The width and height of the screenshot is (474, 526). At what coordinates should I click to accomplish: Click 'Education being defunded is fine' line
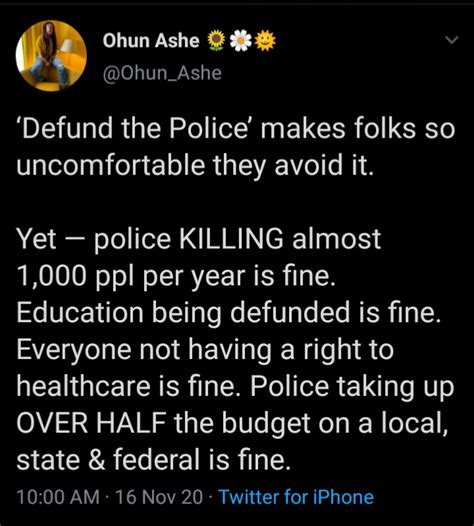point(228,313)
